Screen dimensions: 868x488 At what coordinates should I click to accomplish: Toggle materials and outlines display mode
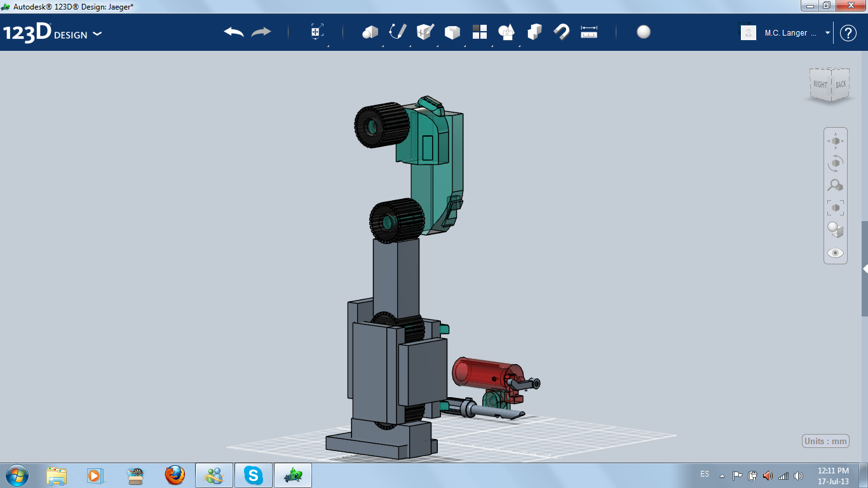point(836,229)
